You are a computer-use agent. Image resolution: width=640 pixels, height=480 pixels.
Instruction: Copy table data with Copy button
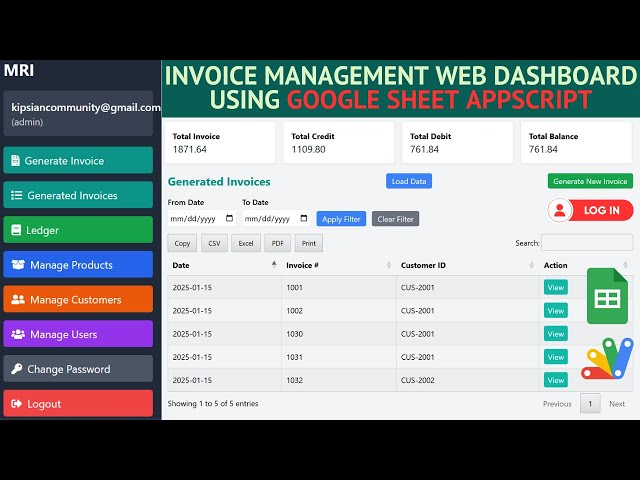pos(182,243)
